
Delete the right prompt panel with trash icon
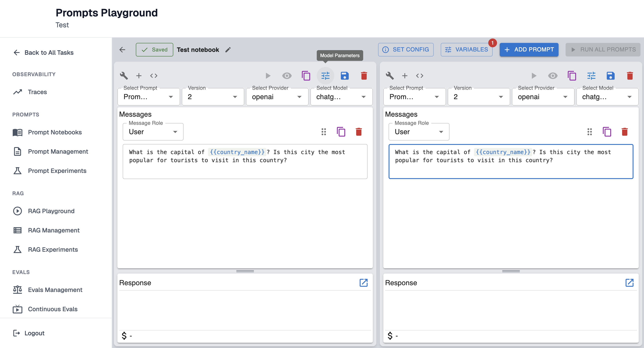[630, 76]
